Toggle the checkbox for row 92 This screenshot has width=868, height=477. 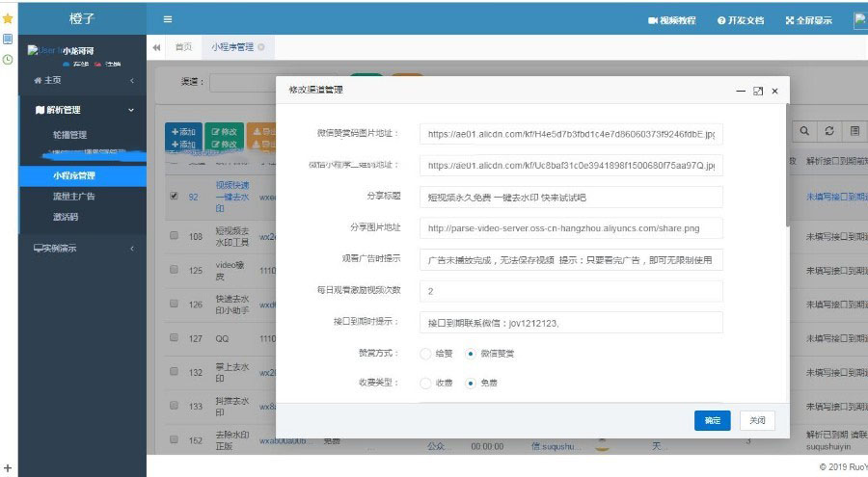174,196
